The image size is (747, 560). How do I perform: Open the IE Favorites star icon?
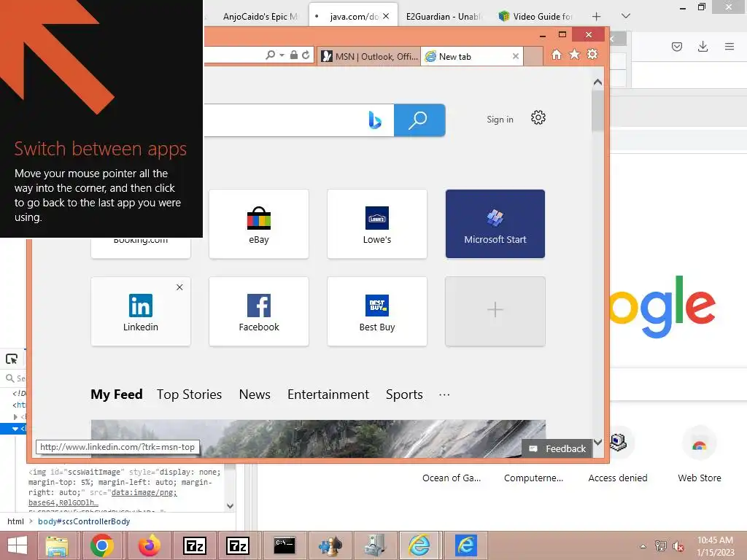(x=575, y=55)
